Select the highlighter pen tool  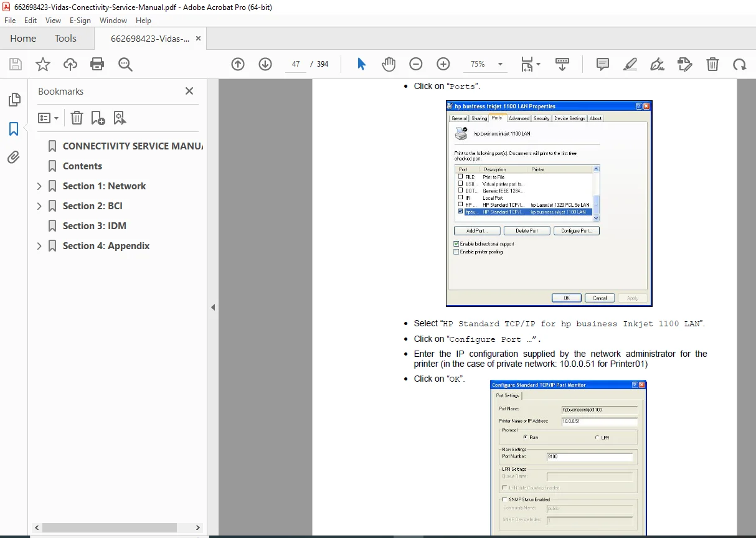click(630, 64)
